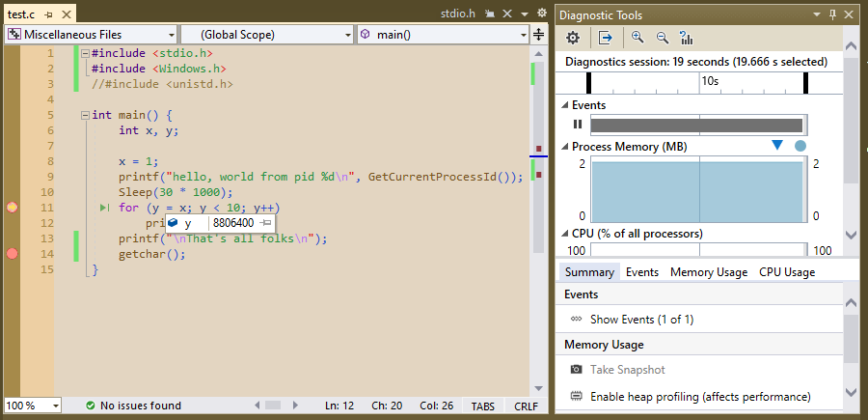Promote the stdio.h preview tab to keep open
This screenshot has height=420, width=868.
tap(489, 14)
